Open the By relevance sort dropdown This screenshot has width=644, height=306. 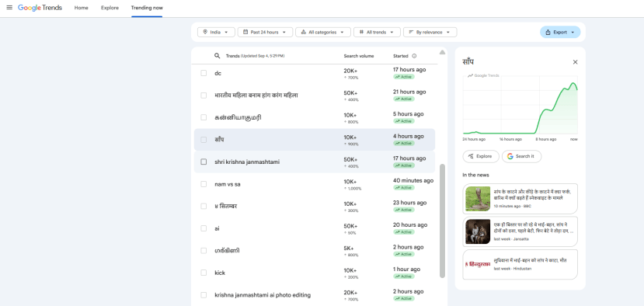(x=430, y=32)
